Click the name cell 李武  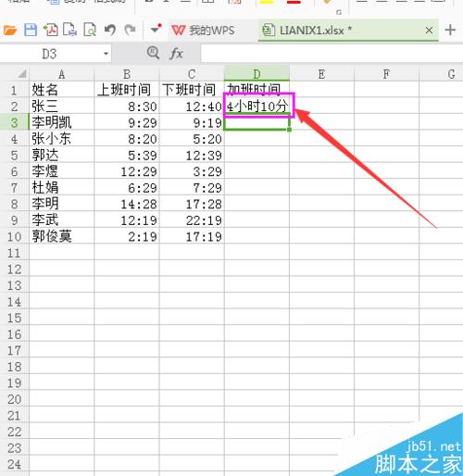pos(62,220)
